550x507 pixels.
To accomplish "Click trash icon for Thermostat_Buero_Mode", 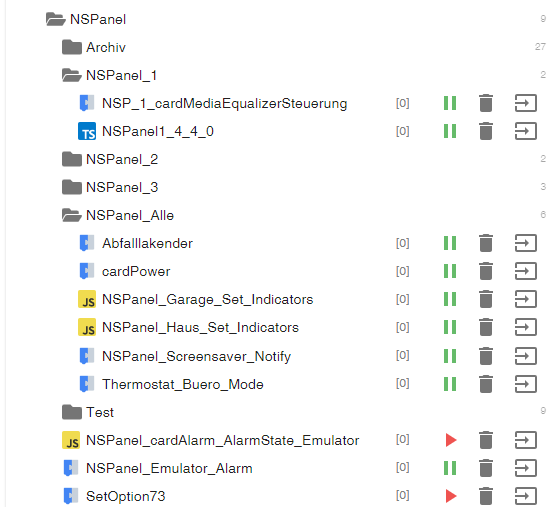I will [486, 384].
